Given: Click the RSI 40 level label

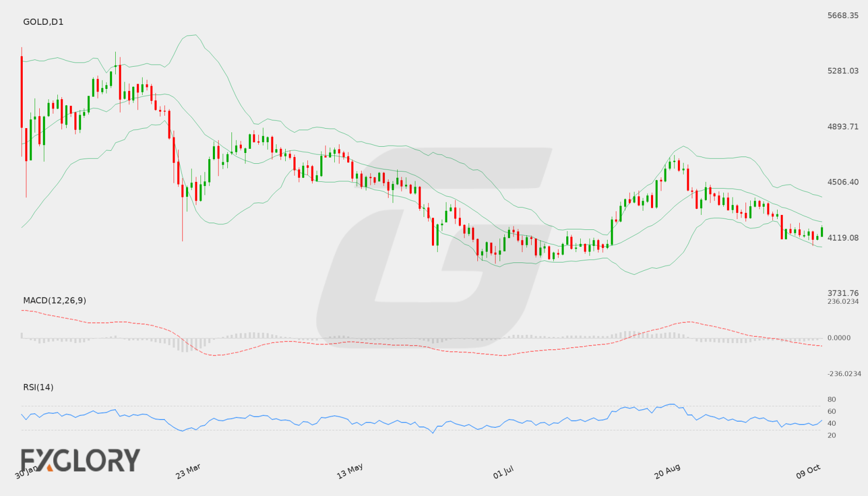Looking at the screenshot, I should pyautogui.click(x=831, y=423).
